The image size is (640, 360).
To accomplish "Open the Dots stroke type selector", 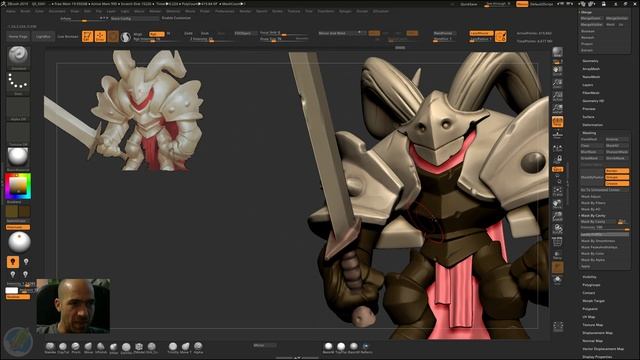I will tap(18, 83).
